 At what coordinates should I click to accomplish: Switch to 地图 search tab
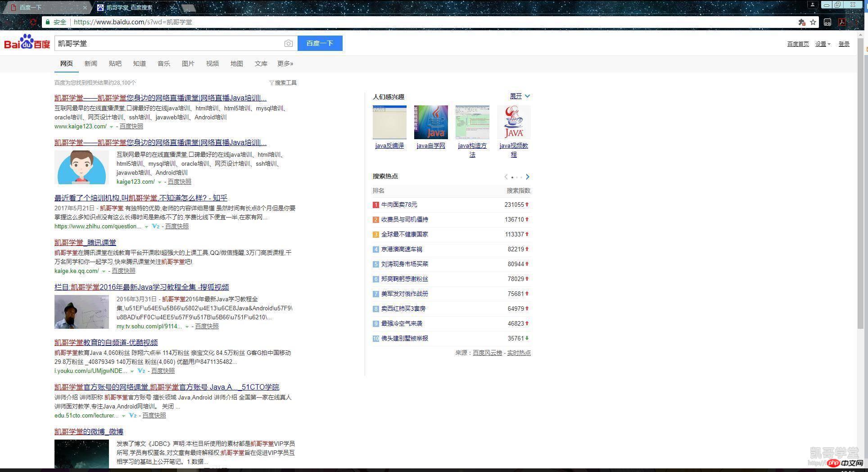click(x=237, y=64)
